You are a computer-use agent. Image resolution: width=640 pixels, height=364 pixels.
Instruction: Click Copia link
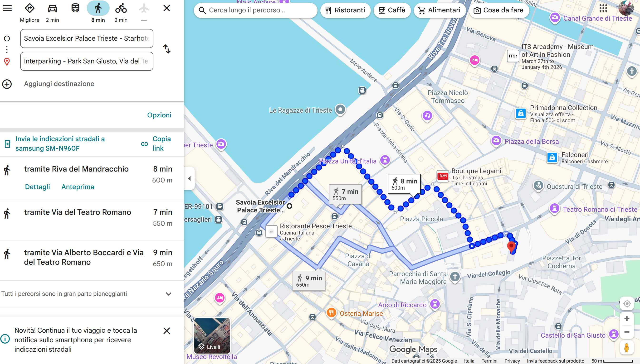pyautogui.click(x=161, y=144)
